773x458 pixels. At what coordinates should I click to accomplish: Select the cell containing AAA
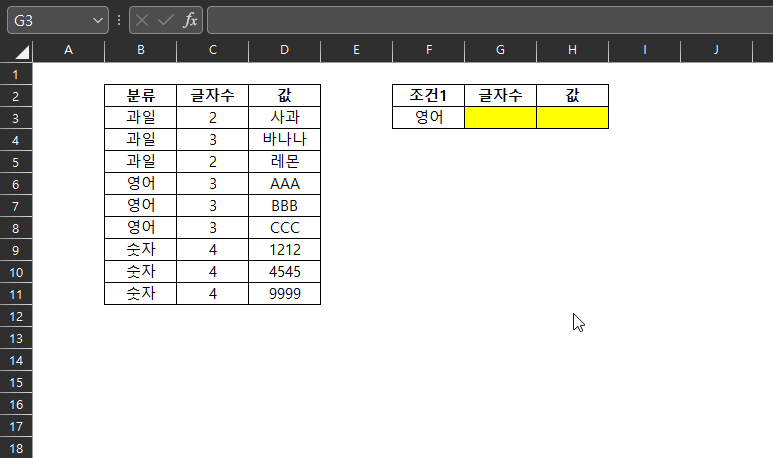click(284, 184)
